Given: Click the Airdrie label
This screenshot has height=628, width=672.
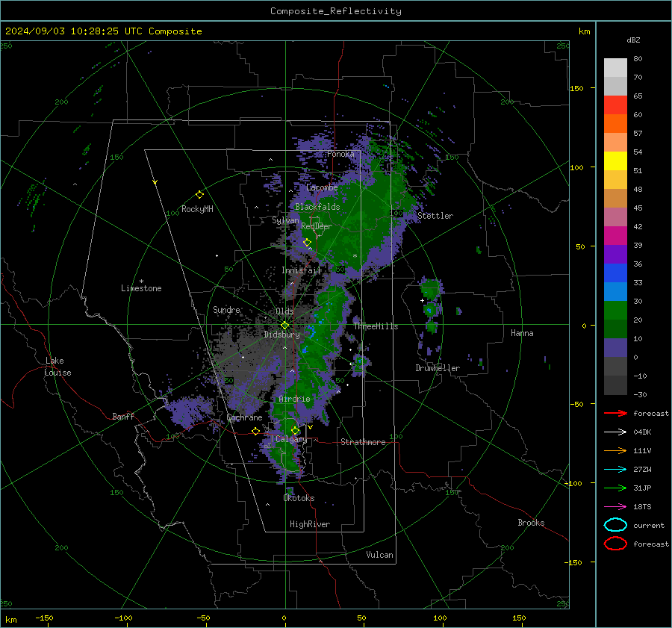Looking at the screenshot, I should 294,399.
